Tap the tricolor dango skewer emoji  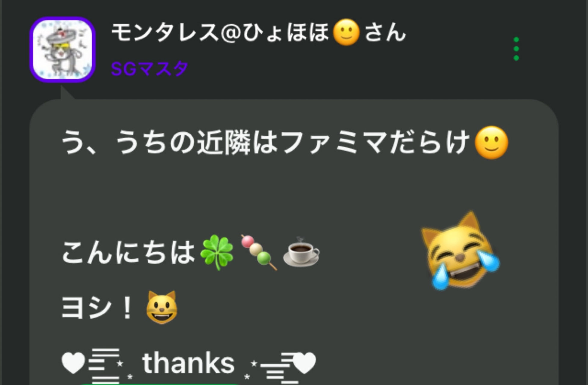(259, 252)
